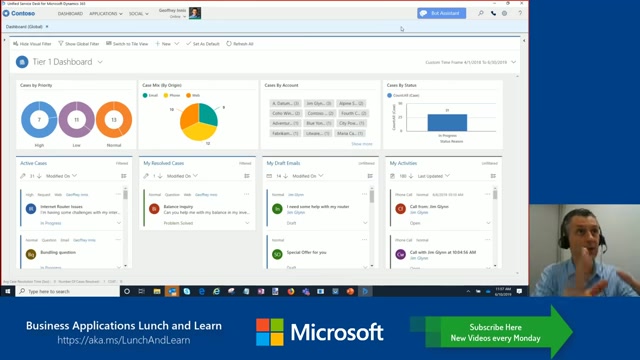The width and height of the screenshot is (640, 360).
Task: Click the Tier 1 Dashboard round icon
Action: click(x=22, y=62)
